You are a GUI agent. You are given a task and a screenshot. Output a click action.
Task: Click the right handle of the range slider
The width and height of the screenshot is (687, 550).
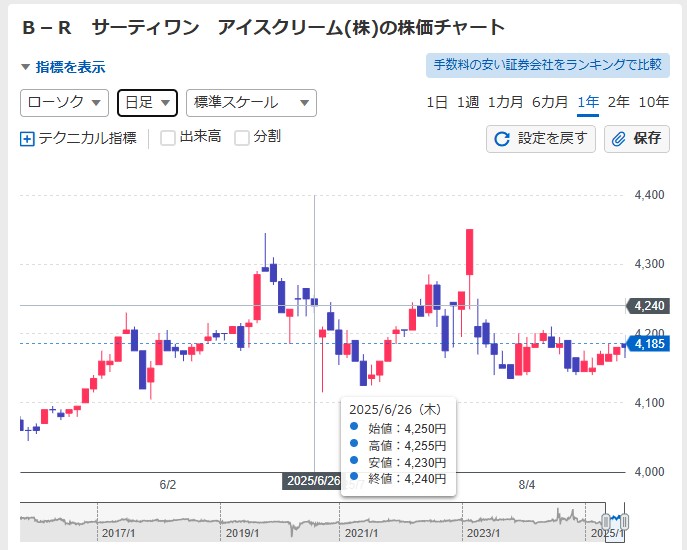(x=625, y=522)
